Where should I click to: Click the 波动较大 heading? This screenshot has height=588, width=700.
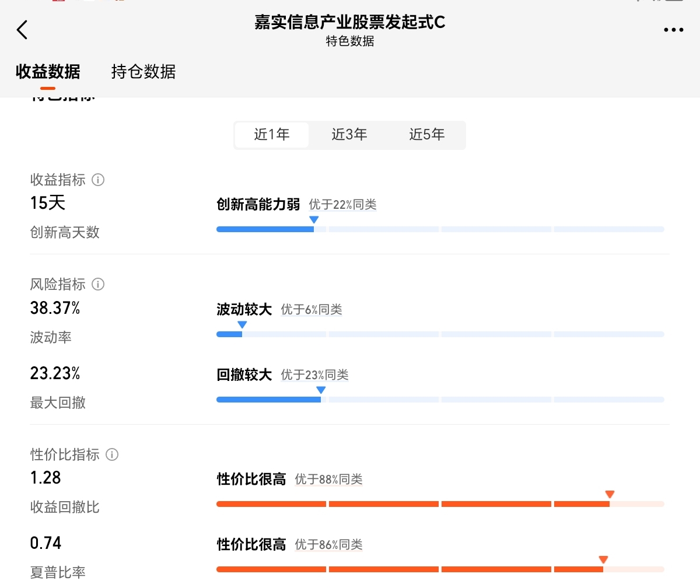click(x=244, y=309)
